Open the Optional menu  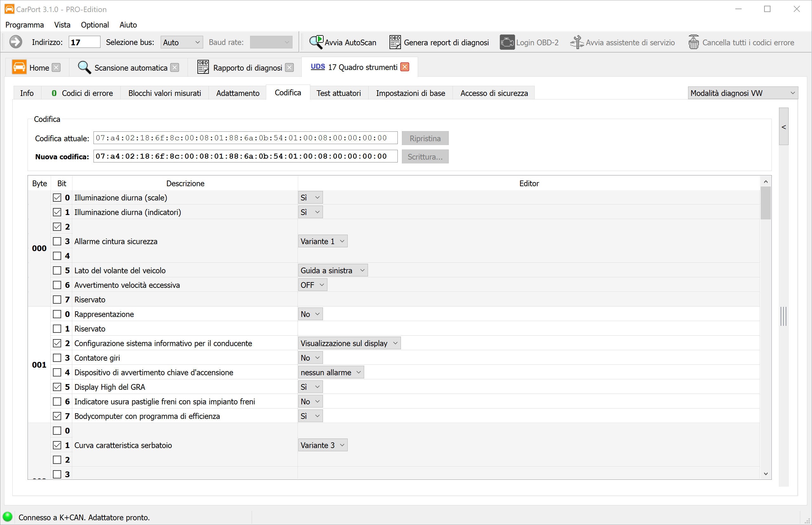(x=94, y=25)
